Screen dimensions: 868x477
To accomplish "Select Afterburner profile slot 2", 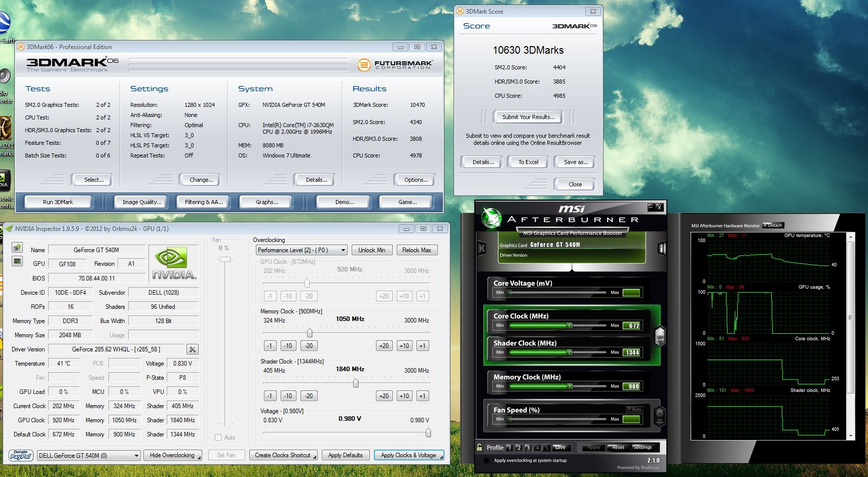I will tap(518, 448).
